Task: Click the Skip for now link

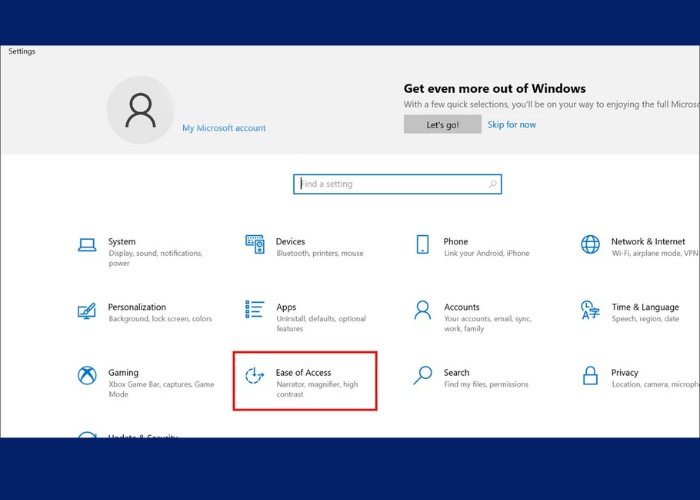Action: point(511,125)
